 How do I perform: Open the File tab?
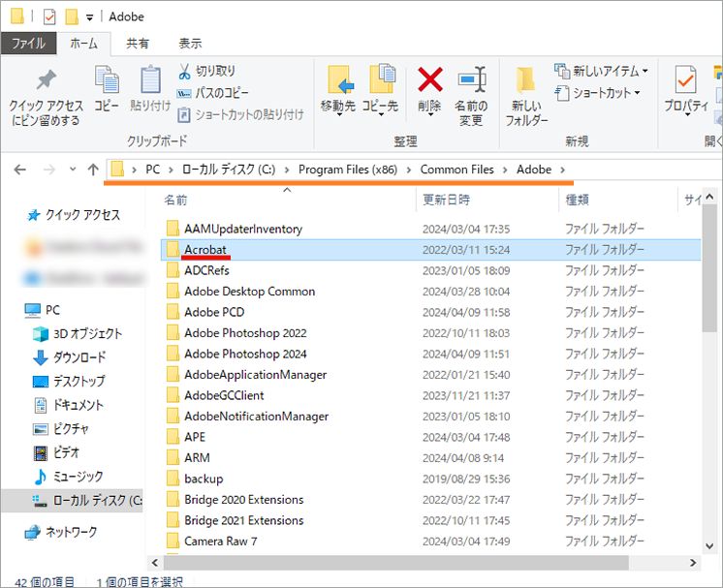click(x=28, y=44)
